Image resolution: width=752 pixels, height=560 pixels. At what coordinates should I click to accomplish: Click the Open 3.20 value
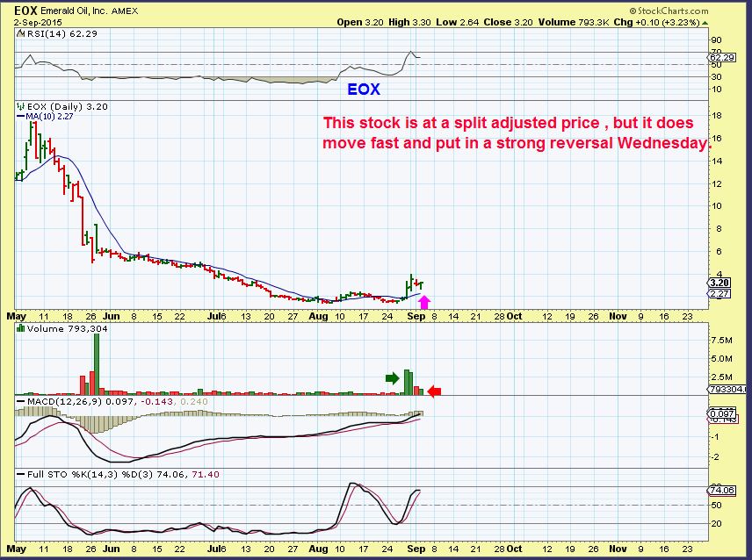point(359,22)
